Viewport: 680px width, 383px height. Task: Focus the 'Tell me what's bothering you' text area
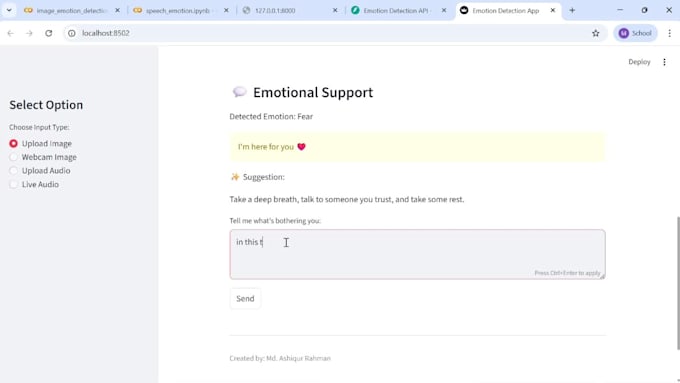[x=417, y=254]
